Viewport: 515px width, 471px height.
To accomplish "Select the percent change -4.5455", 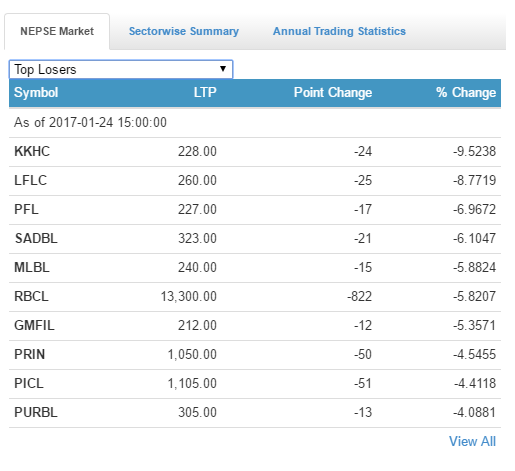I will (x=474, y=354).
